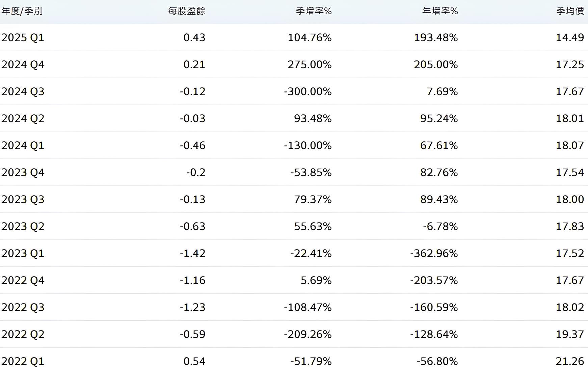This screenshot has width=588, height=373.
Task: Click the -108.47% quarterly growth cell
Action: coord(308,307)
